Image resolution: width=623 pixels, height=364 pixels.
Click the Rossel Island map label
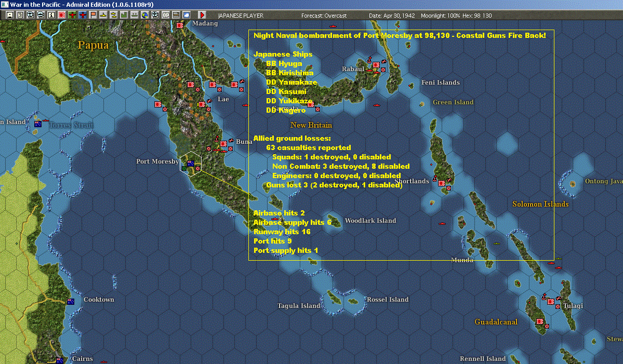pyautogui.click(x=388, y=300)
